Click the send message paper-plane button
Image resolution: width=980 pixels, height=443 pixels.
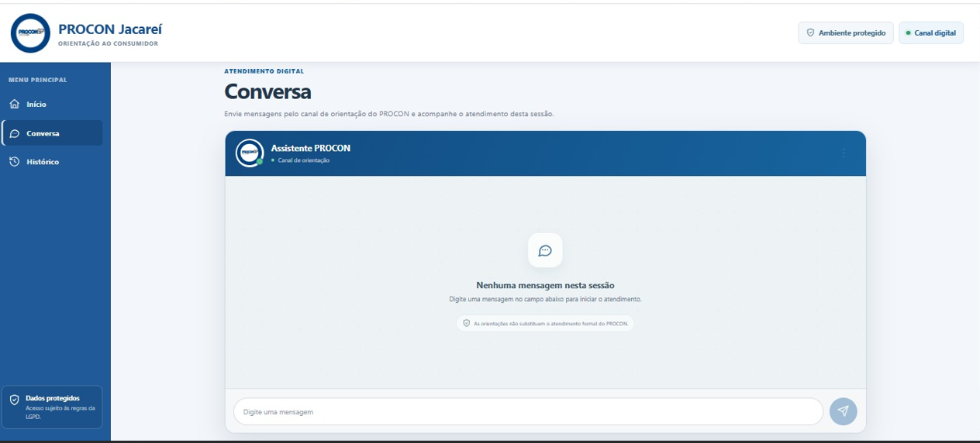coord(844,411)
